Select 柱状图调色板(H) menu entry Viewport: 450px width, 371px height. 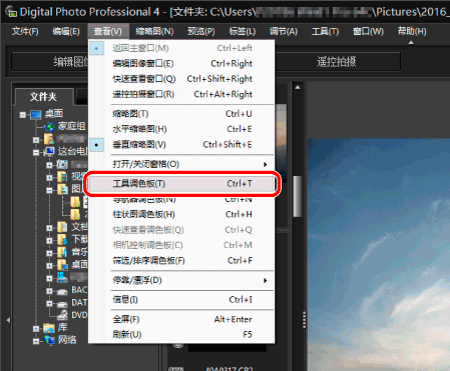click(x=182, y=214)
